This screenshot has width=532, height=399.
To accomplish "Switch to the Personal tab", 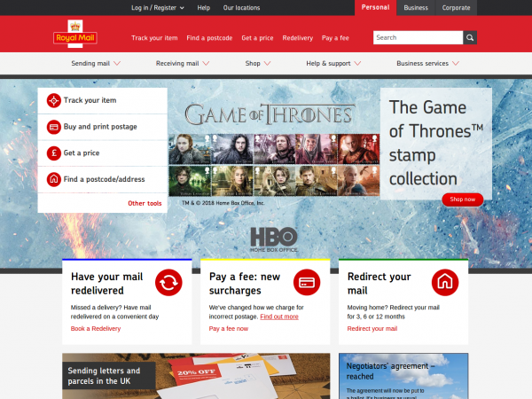I will click(x=375, y=7).
